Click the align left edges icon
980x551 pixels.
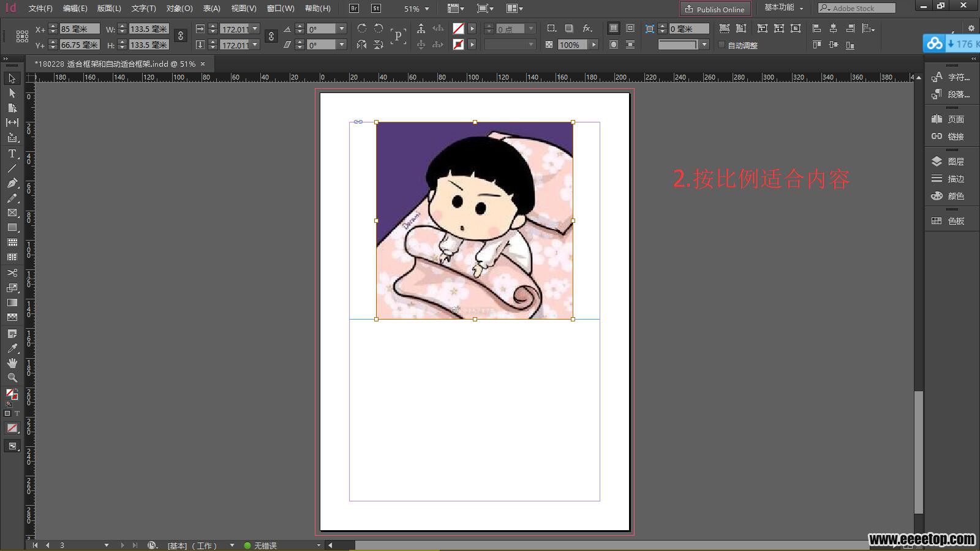(x=816, y=28)
